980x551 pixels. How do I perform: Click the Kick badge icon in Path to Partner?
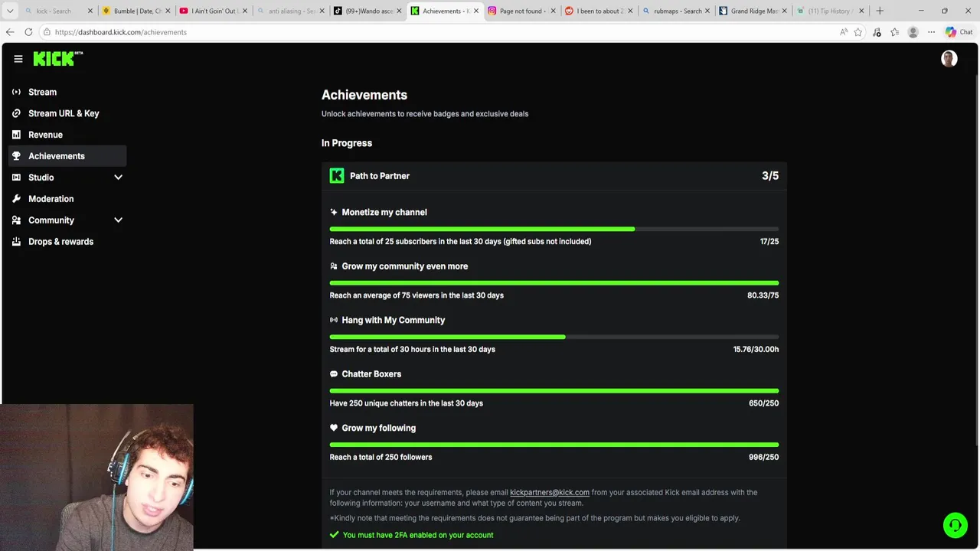tap(337, 176)
